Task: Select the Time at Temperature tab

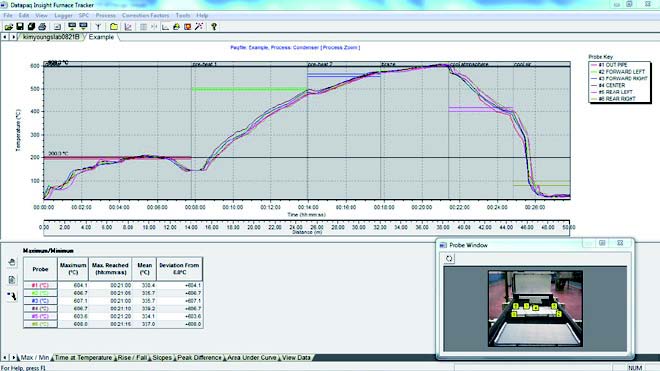Action: (x=83, y=358)
